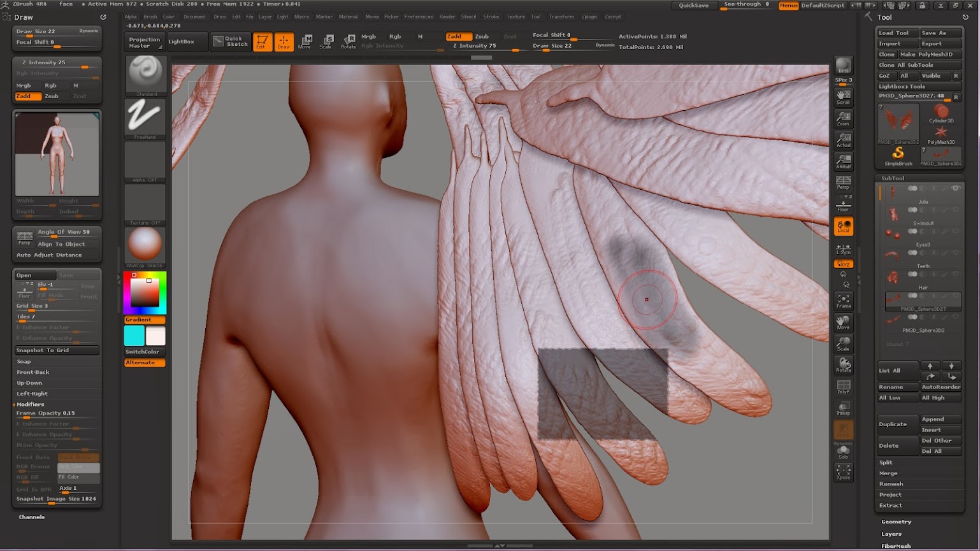This screenshot has width=980, height=551.
Task: Open the Texture Off slot
Action: click(x=145, y=204)
